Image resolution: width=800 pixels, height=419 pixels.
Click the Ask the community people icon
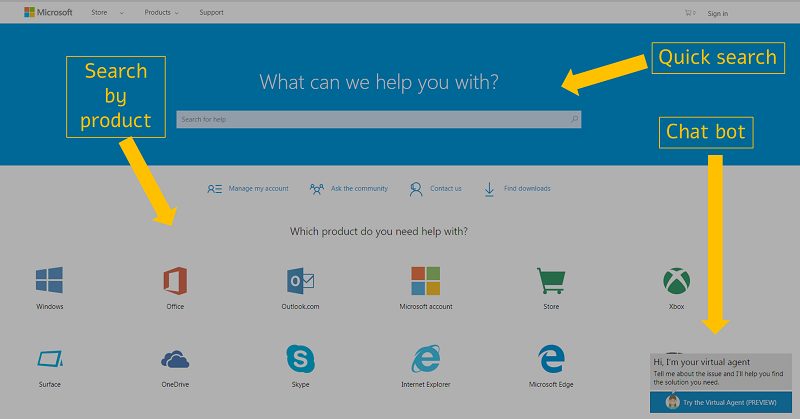click(x=317, y=189)
